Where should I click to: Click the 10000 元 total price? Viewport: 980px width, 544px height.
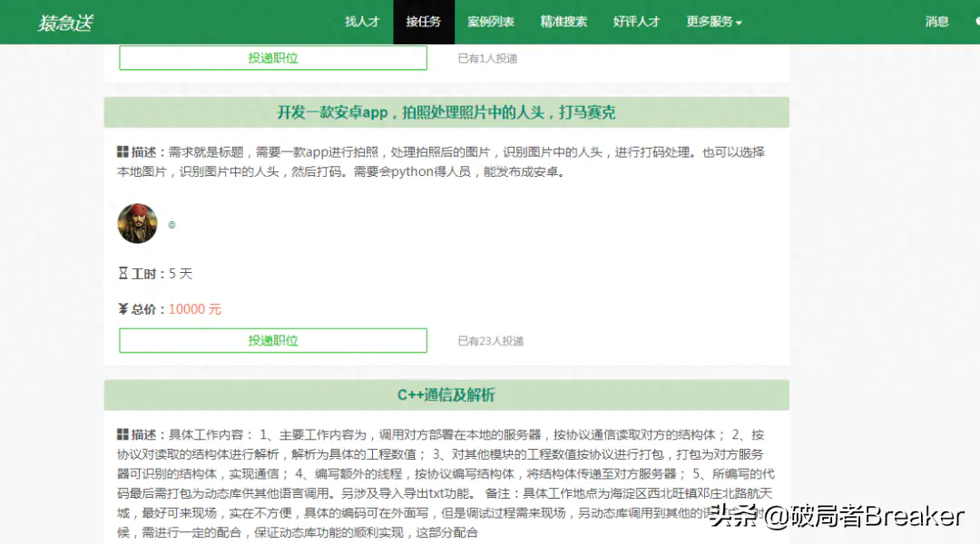[195, 309]
